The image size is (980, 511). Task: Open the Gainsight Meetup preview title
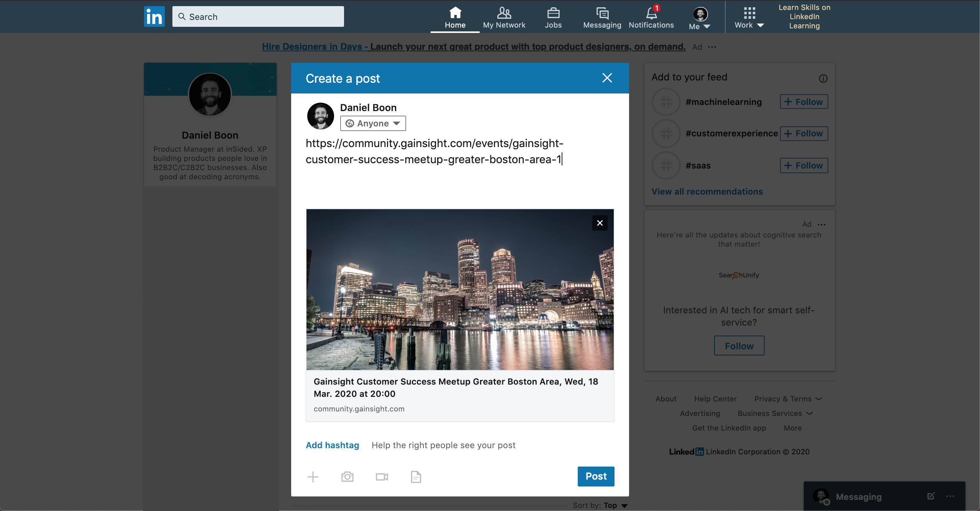pyautogui.click(x=456, y=388)
